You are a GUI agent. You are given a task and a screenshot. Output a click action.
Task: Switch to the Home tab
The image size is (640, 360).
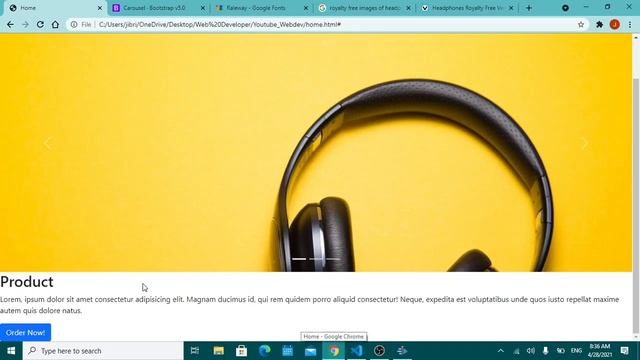(x=54, y=8)
